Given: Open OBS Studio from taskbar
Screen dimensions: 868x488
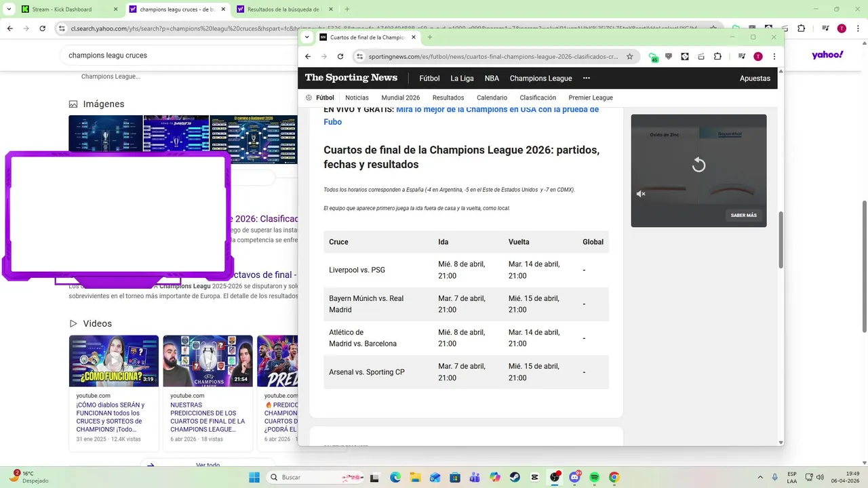Looking at the screenshot, I should click(555, 477).
